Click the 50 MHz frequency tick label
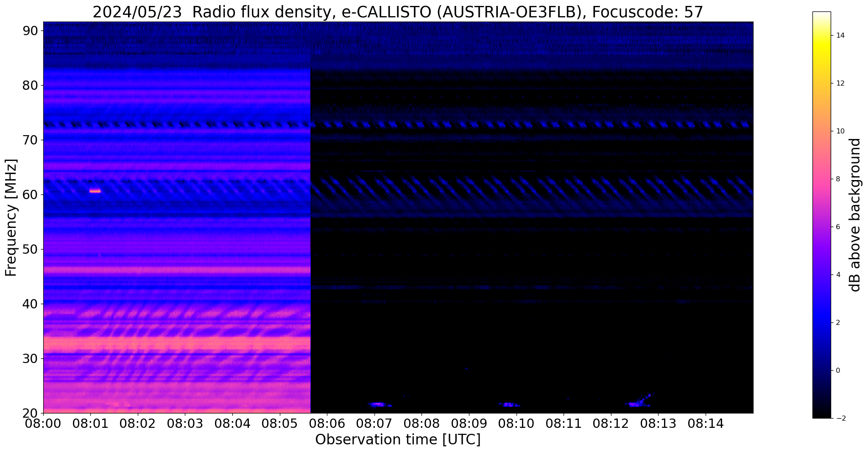 [30, 250]
